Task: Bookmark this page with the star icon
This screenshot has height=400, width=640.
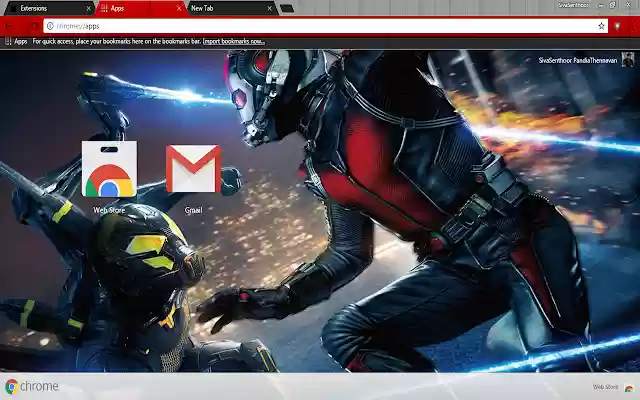Action: coord(601,26)
